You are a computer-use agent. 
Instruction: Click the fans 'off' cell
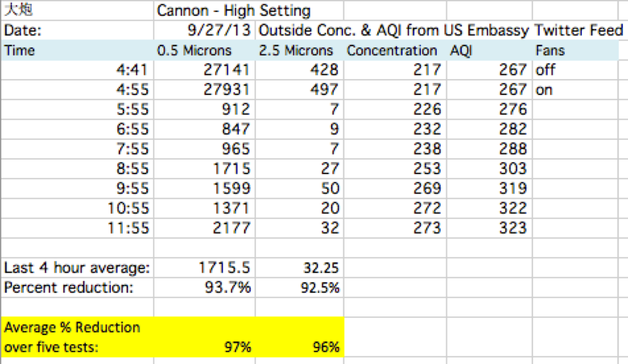(575, 70)
